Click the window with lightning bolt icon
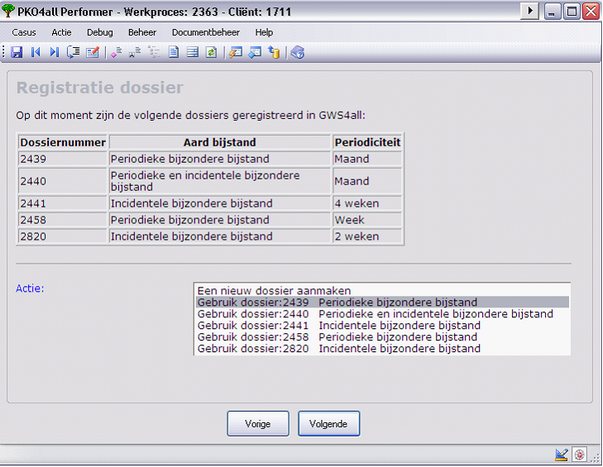Screen dimensions: 603x467 pyautogui.click(x=235, y=52)
